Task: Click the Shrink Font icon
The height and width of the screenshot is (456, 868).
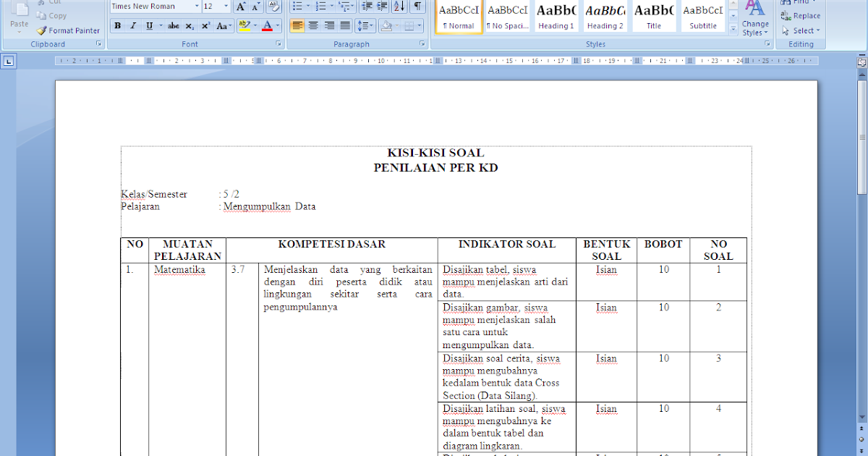Action: (255, 7)
